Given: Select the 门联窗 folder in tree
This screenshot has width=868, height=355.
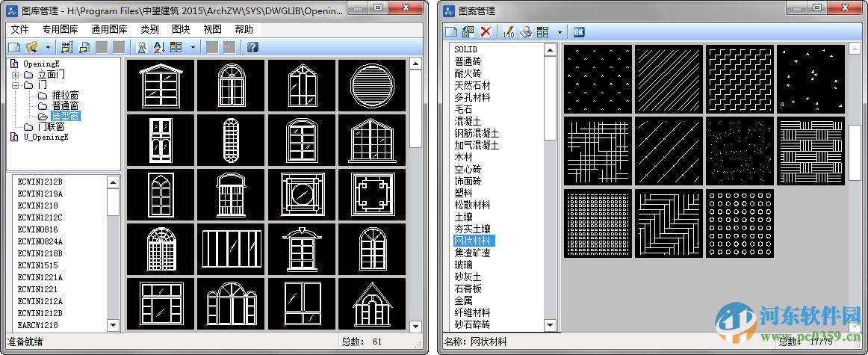Looking at the screenshot, I should click(x=51, y=127).
